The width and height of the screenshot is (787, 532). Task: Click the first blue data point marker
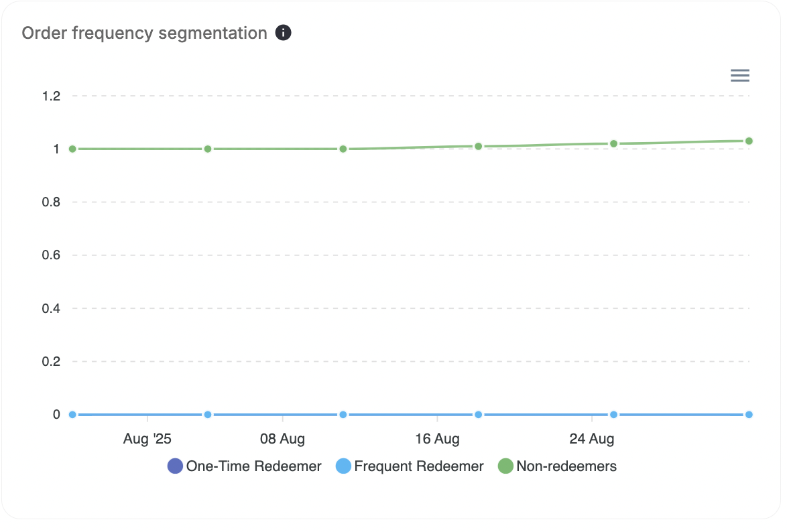click(71, 414)
